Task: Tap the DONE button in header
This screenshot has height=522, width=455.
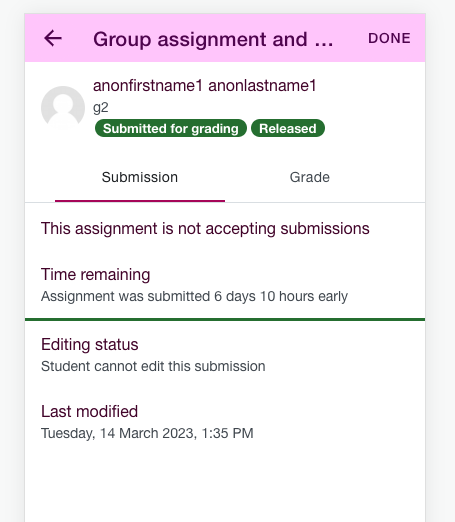Action: tap(389, 38)
